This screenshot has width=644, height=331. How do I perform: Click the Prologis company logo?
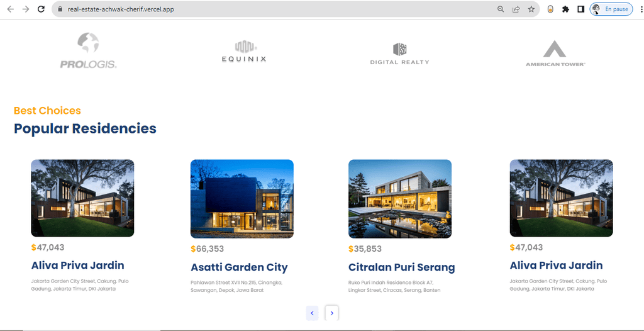(88, 50)
